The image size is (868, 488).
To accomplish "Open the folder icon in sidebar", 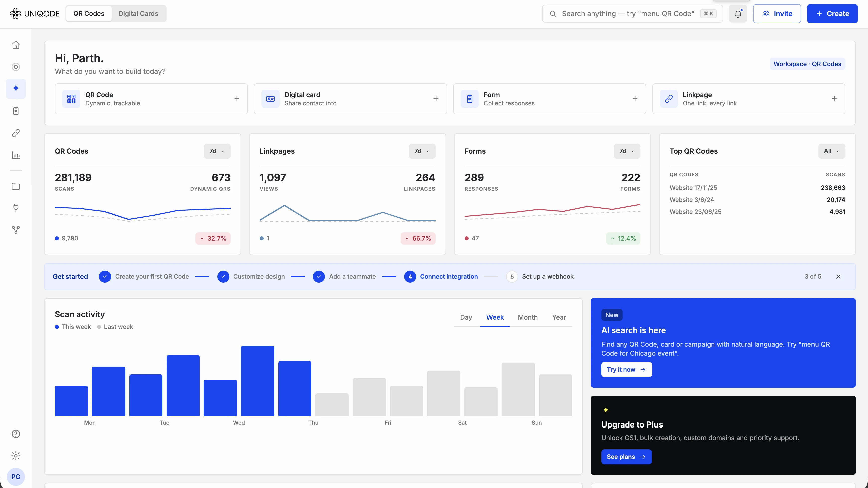I will [x=16, y=186].
